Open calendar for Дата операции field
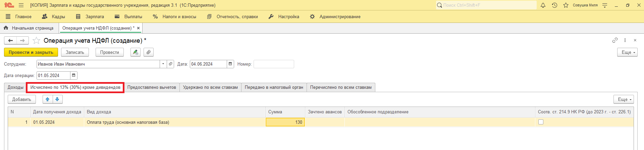Viewport: 644px width, 150px height. point(74,75)
